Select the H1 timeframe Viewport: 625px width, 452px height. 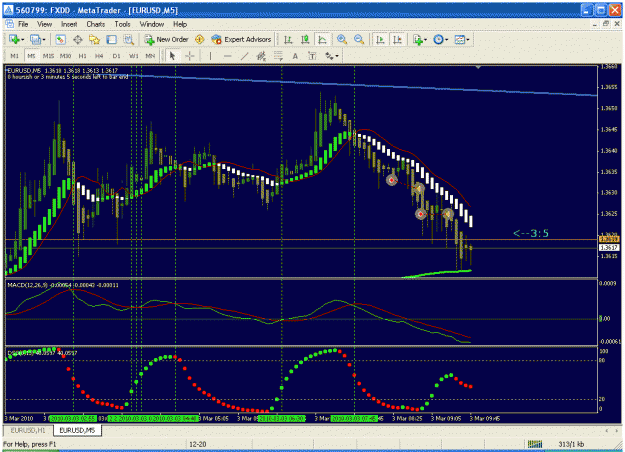pyautogui.click(x=82, y=56)
